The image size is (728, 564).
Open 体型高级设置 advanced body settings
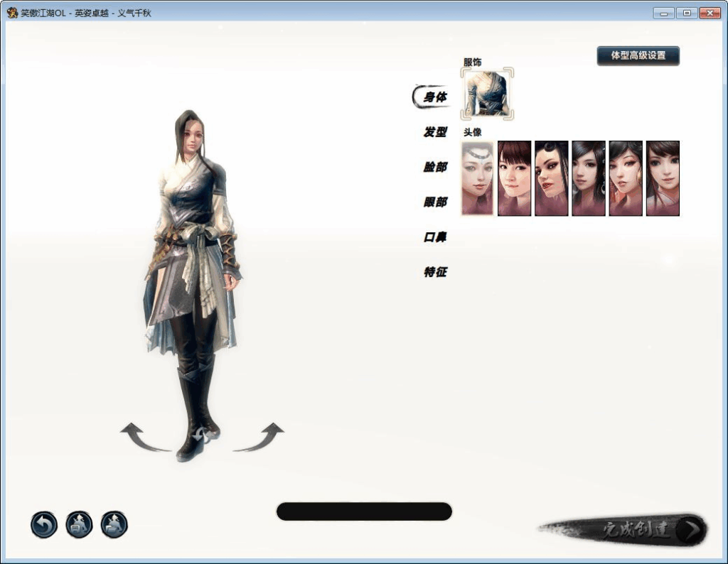pos(637,55)
